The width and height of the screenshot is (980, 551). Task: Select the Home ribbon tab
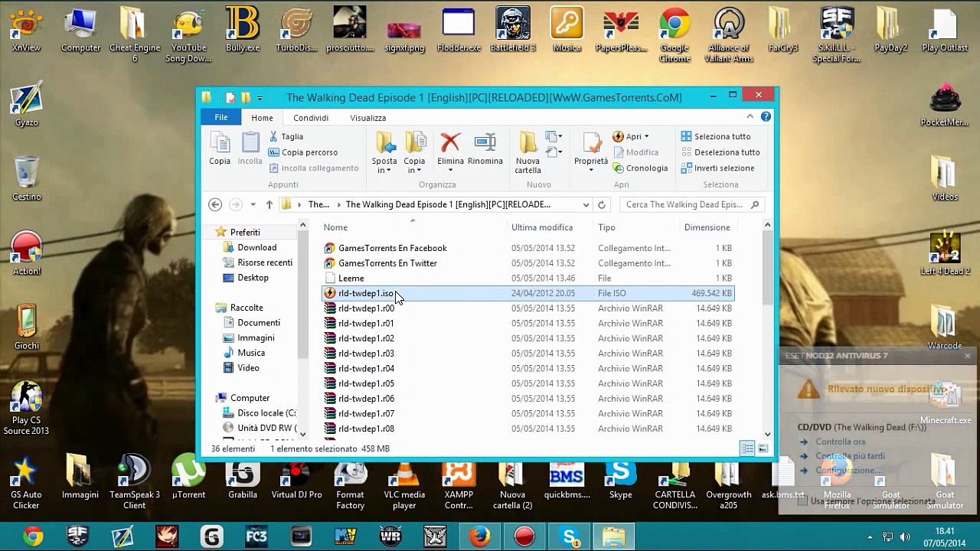[x=262, y=118]
